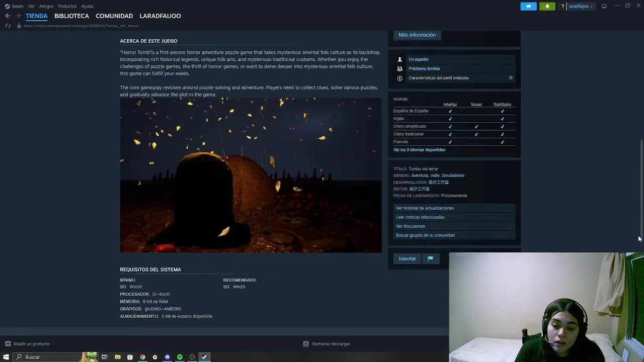Click the REQUISITOS DEL SISTEMA heading
The height and width of the screenshot is (362, 644).
click(150, 269)
